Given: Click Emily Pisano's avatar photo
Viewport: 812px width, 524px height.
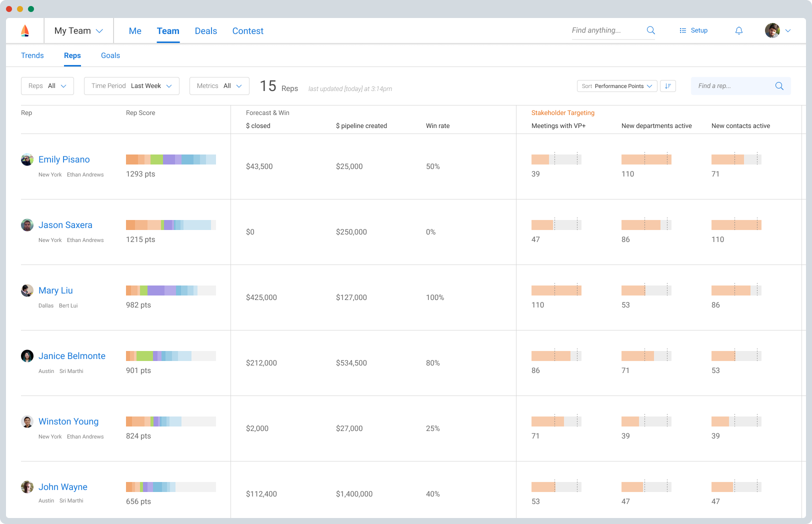Looking at the screenshot, I should 27,159.
